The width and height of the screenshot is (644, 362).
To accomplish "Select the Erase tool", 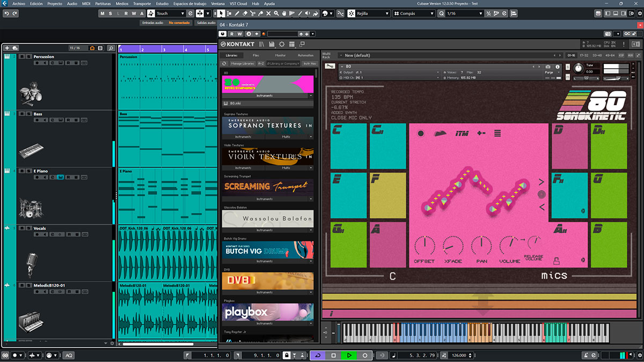I will click(245, 13).
